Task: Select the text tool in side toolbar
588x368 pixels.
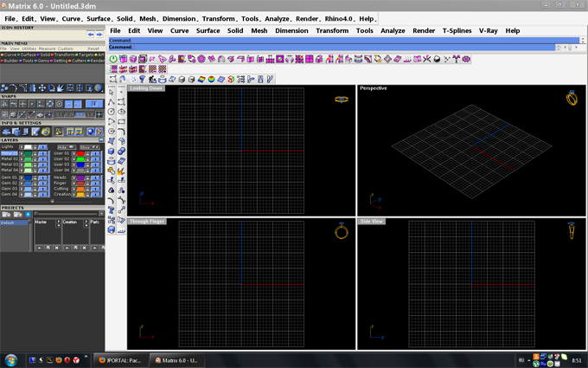Action: 111,210
